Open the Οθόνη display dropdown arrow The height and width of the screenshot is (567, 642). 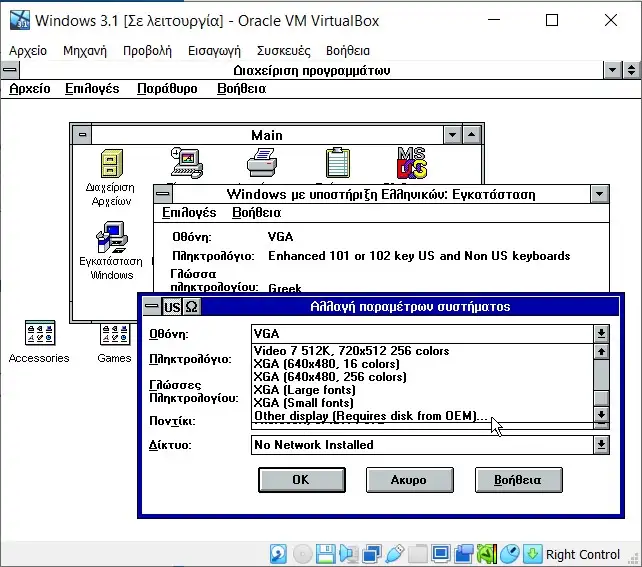601,334
